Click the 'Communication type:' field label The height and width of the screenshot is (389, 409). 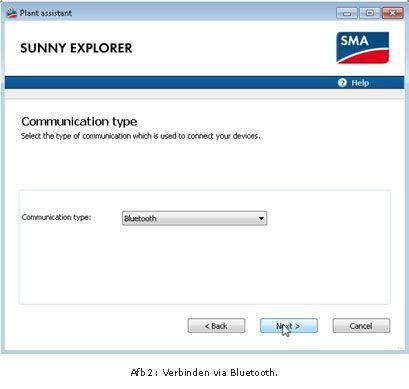[56, 217]
